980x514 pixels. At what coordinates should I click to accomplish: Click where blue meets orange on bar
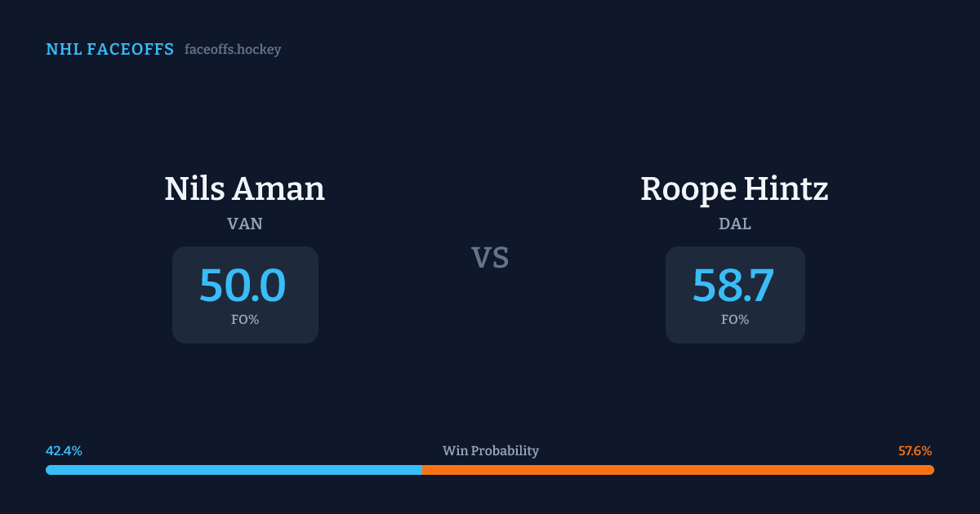click(x=422, y=470)
